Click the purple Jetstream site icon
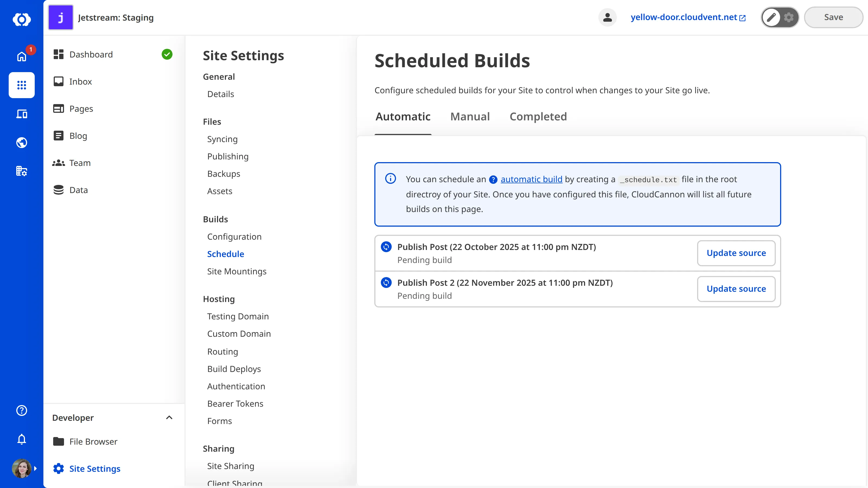Viewport: 868px width, 488px height. click(61, 18)
